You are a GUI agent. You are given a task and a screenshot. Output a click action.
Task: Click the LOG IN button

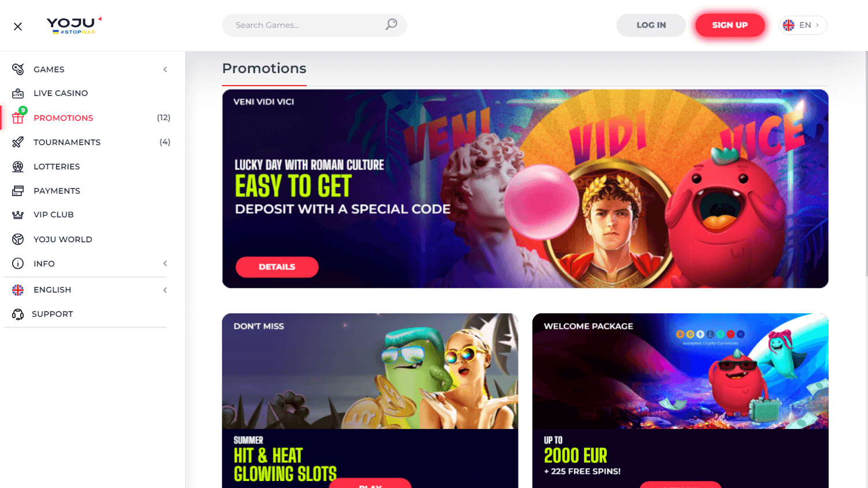click(651, 25)
